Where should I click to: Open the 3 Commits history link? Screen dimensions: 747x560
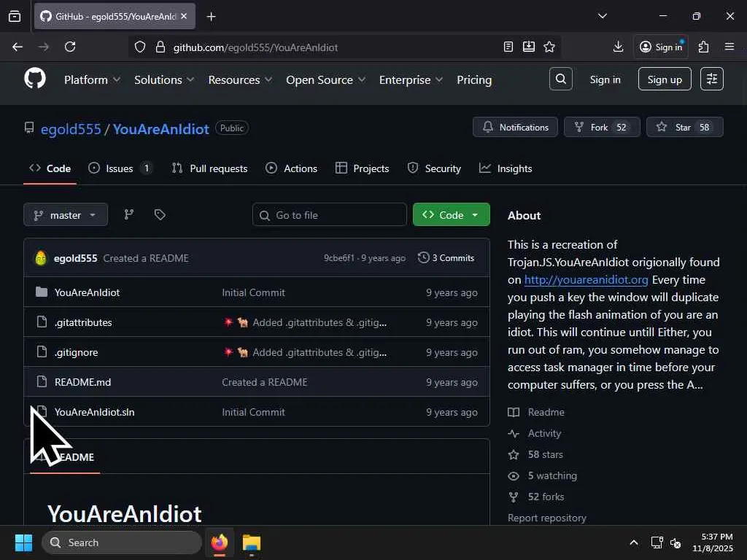click(446, 257)
